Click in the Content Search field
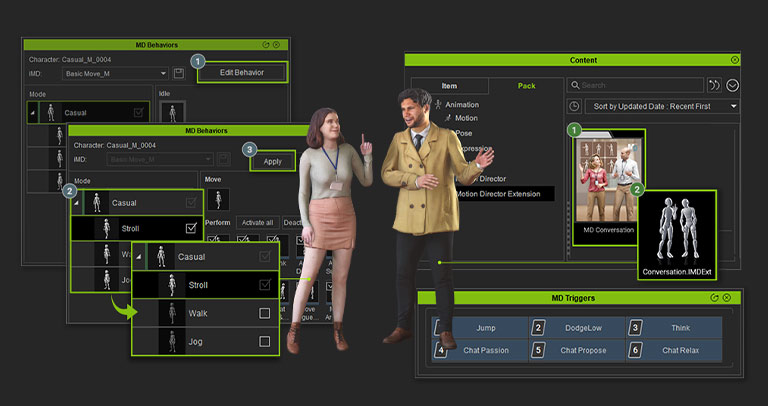 click(635, 85)
